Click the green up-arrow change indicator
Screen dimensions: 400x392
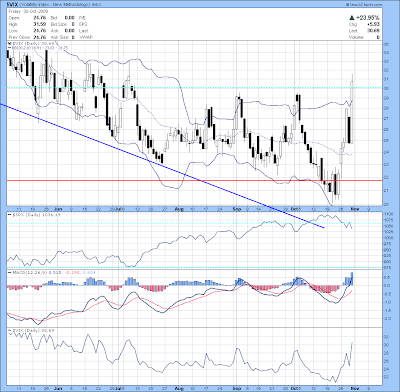352,18
